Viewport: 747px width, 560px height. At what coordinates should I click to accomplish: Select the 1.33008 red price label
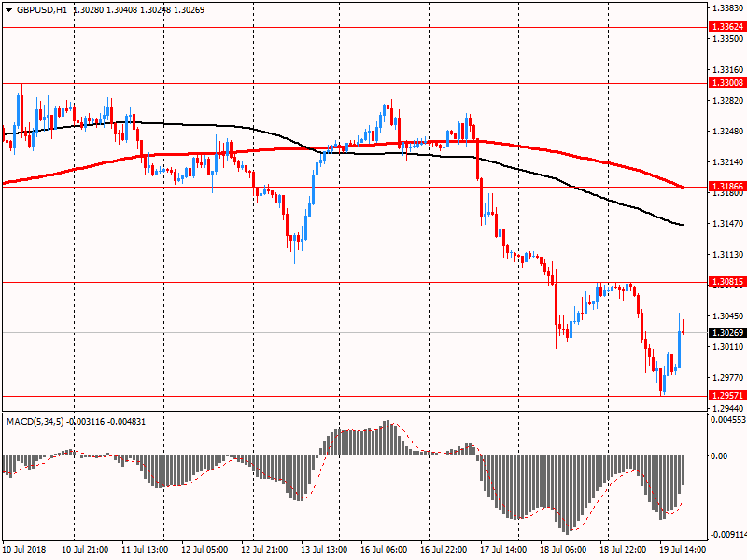[727, 83]
